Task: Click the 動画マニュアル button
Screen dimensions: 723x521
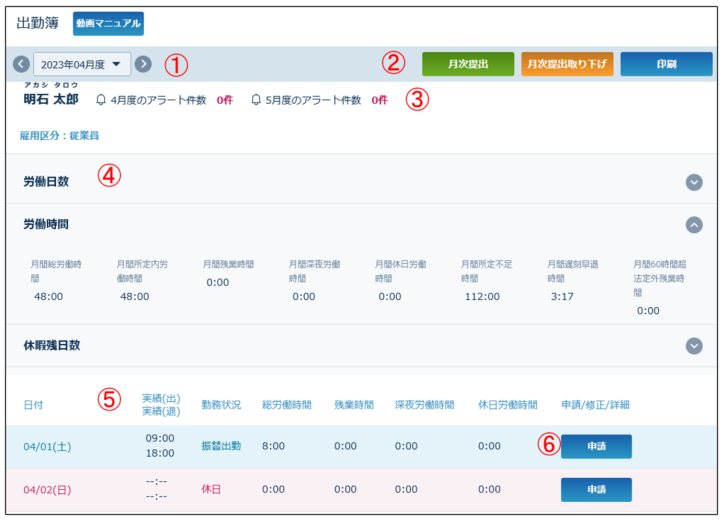Action: 108,23
